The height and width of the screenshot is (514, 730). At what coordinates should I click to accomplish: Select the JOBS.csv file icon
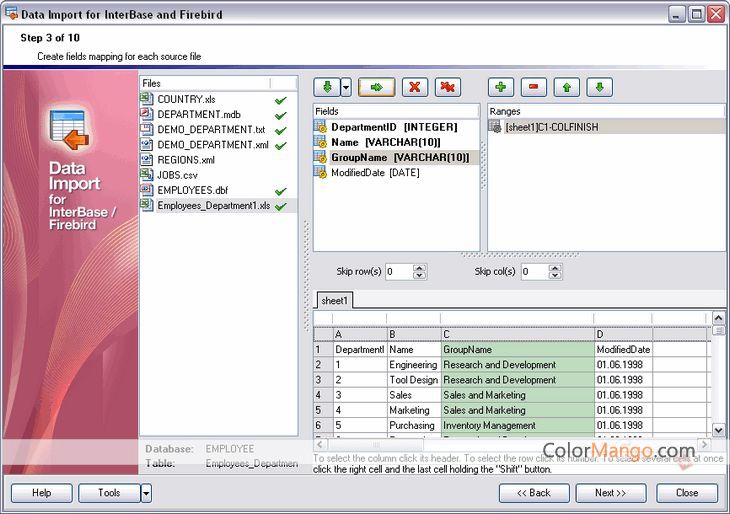click(x=147, y=175)
